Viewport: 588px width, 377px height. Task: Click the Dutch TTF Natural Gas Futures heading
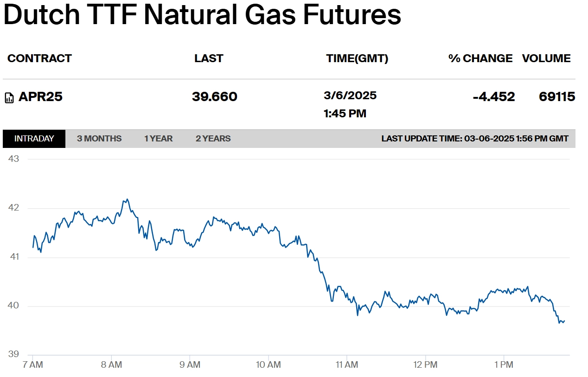(202, 14)
